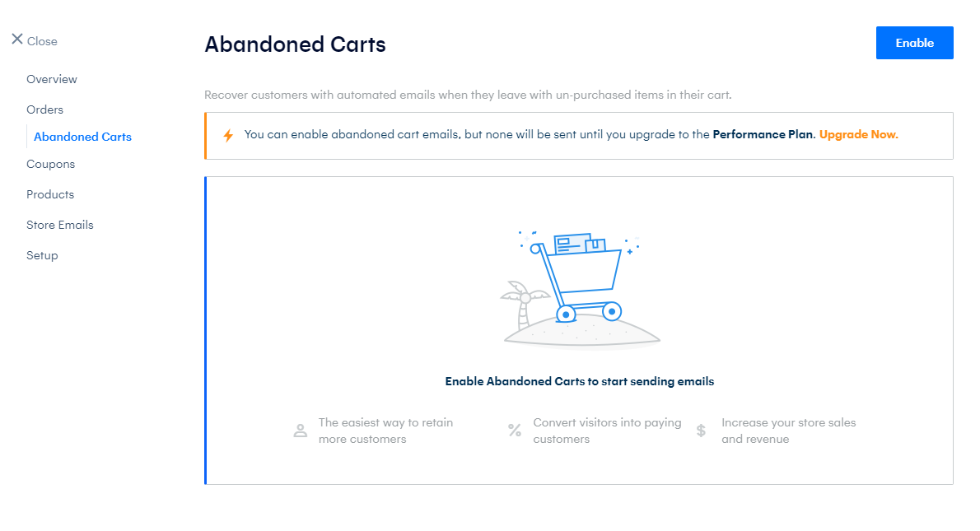This screenshot has width=980, height=531.
Task: Click the percent icon beside convert visitors
Action: (x=515, y=431)
